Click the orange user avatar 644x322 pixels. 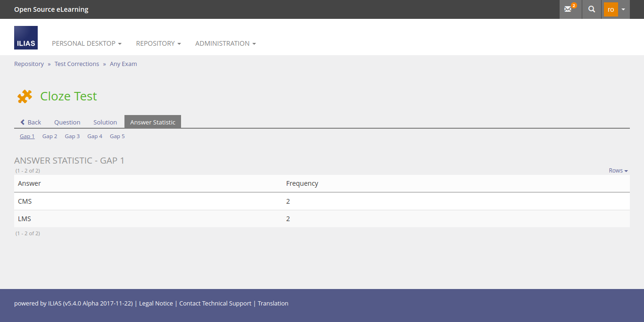(611, 9)
